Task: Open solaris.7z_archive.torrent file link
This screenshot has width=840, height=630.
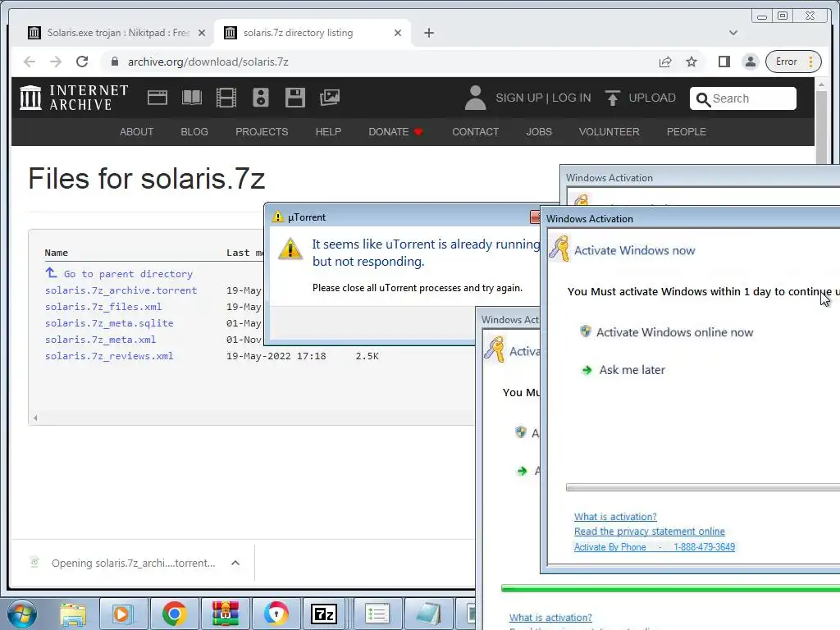Action: pos(121,290)
